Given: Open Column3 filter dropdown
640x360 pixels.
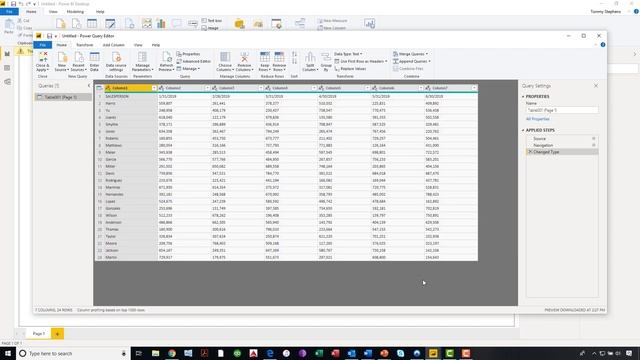Looking at the screenshot, I should [260, 88].
